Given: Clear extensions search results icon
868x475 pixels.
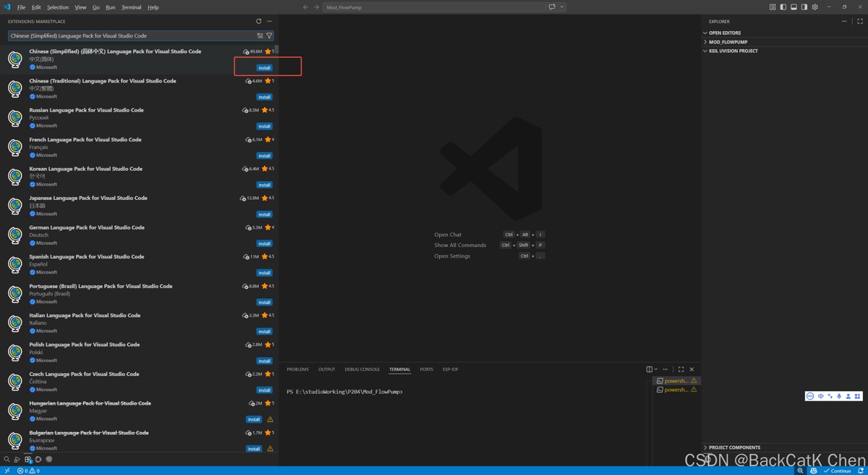Looking at the screenshot, I should 260,35.
